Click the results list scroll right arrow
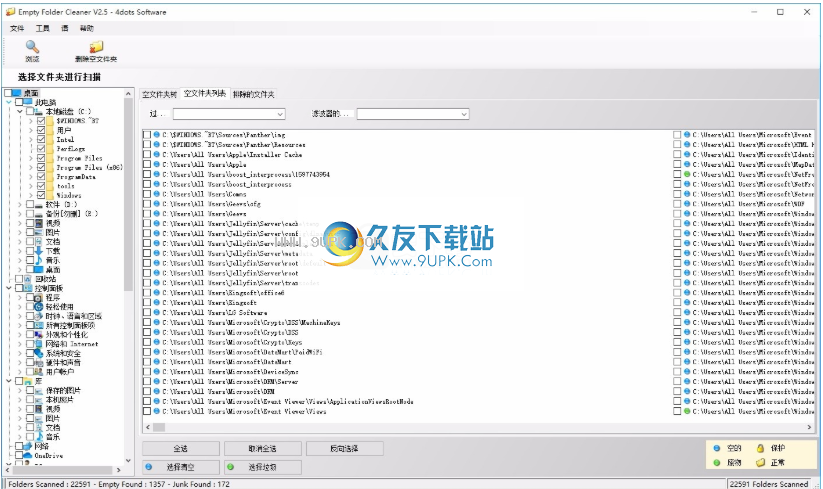The width and height of the screenshot is (823, 489). (809, 427)
